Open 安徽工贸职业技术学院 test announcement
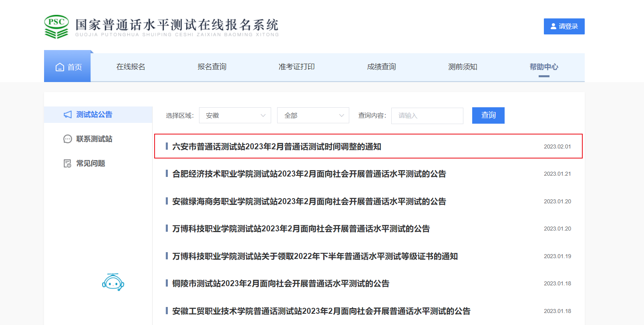Screen dimensions: 644x325 [x=321, y=311]
